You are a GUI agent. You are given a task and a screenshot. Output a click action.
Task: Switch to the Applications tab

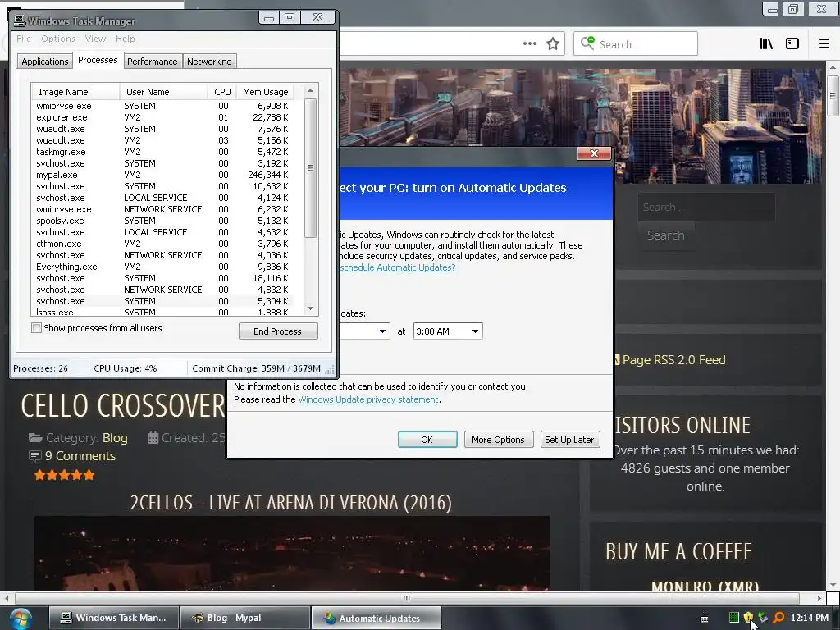pos(44,62)
